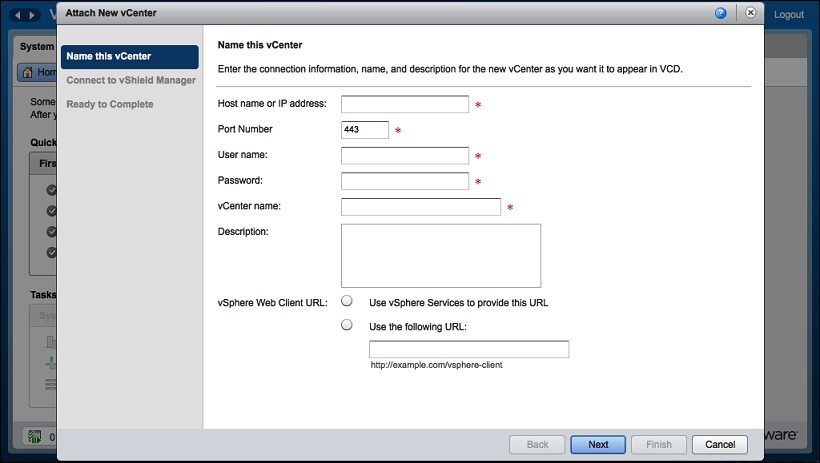Close the Attach New vCenter dialog
820x463 pixels.
coord(750,13)
